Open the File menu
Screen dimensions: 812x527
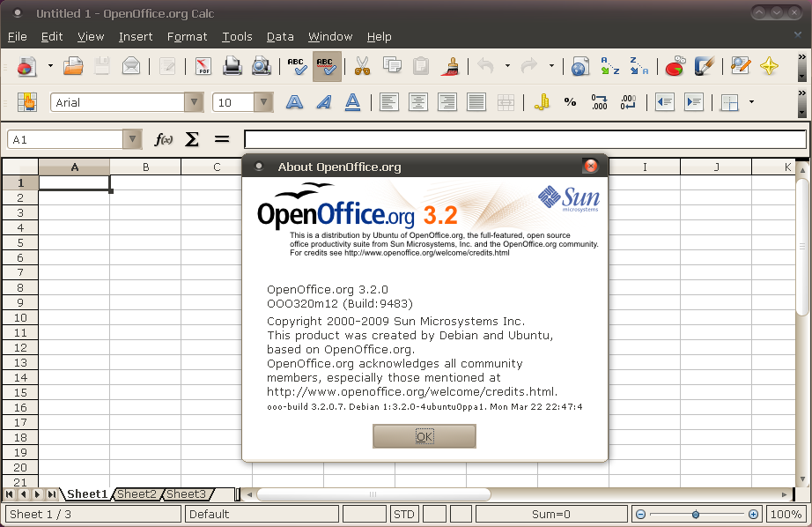pos(17,37)
